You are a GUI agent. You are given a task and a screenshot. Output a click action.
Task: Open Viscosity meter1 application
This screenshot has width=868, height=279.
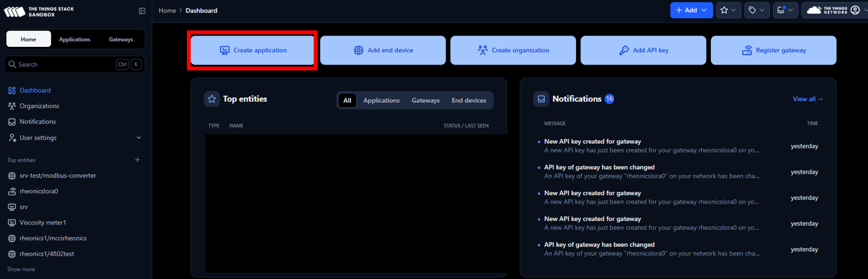click(42, 223)
